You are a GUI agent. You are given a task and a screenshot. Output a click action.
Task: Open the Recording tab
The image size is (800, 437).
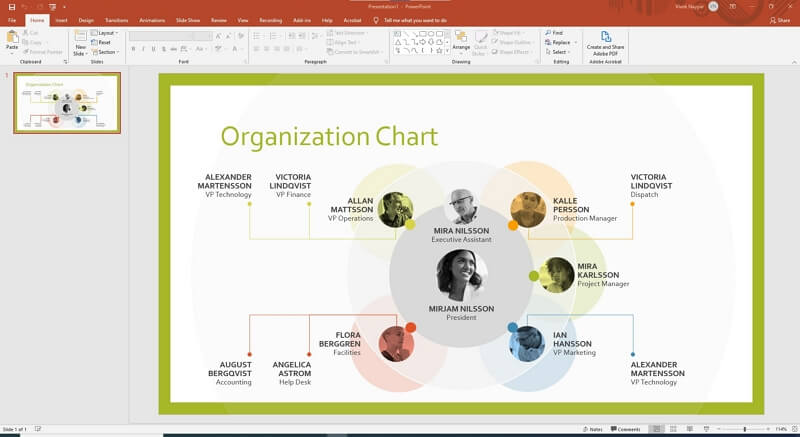click(270, 20)
